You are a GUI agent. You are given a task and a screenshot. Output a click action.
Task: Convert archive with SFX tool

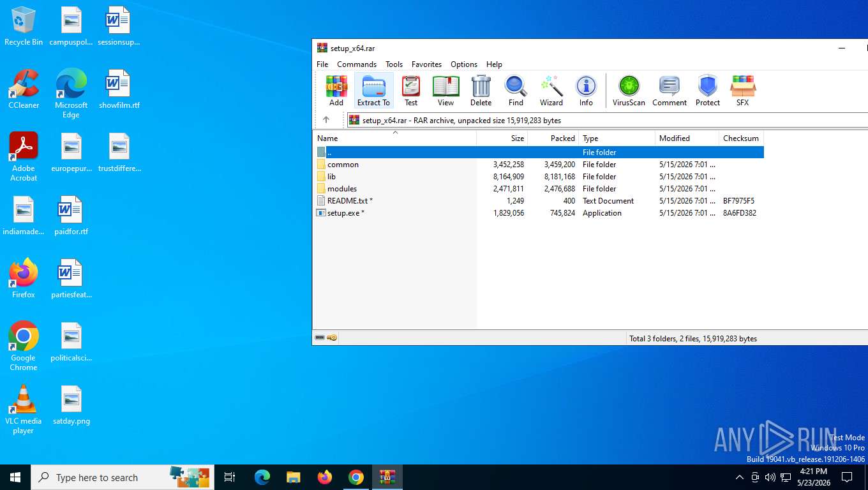(x=743, y=91)
